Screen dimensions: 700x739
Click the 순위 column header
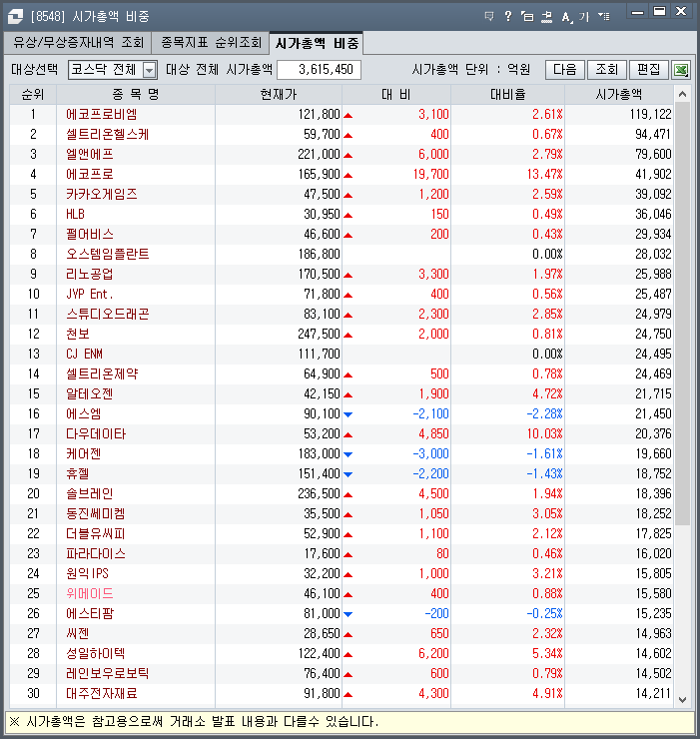click(33, 95)
